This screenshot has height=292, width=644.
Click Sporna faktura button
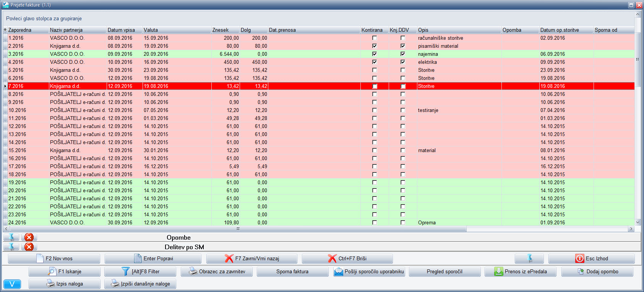(x=293, y=271)
